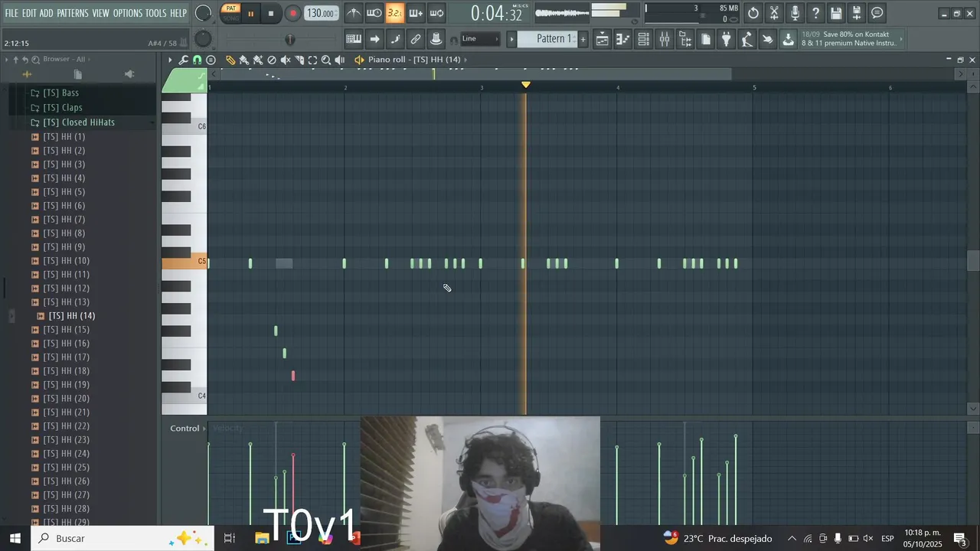The image size is (980, 551).
Task: Open the chat speech bubble icon
Action: point(877,13)
